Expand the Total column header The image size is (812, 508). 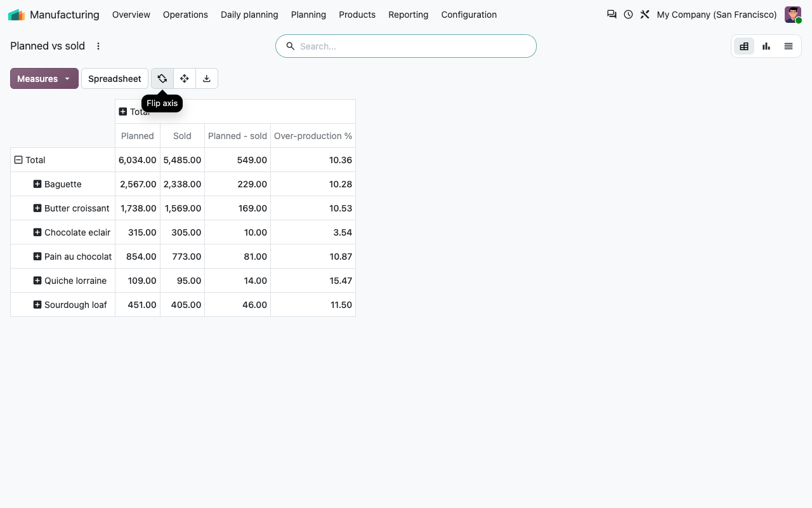(123, 112)
